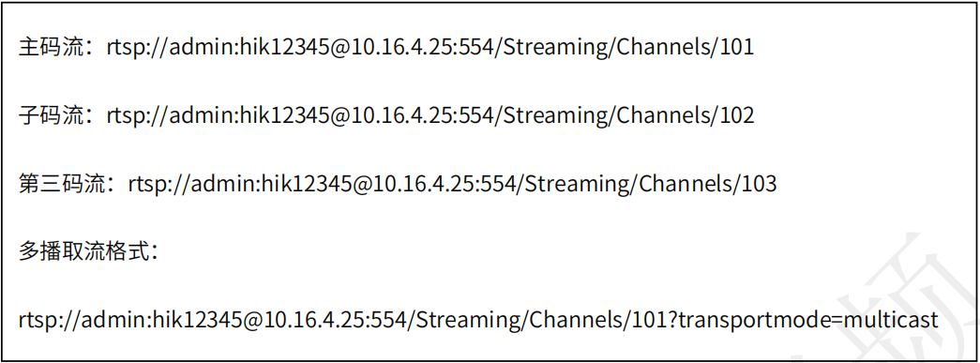This screenshot has height=363, width=980.
Task: Click the transportmode=multicast query parameter
Action: pos(808,321)
